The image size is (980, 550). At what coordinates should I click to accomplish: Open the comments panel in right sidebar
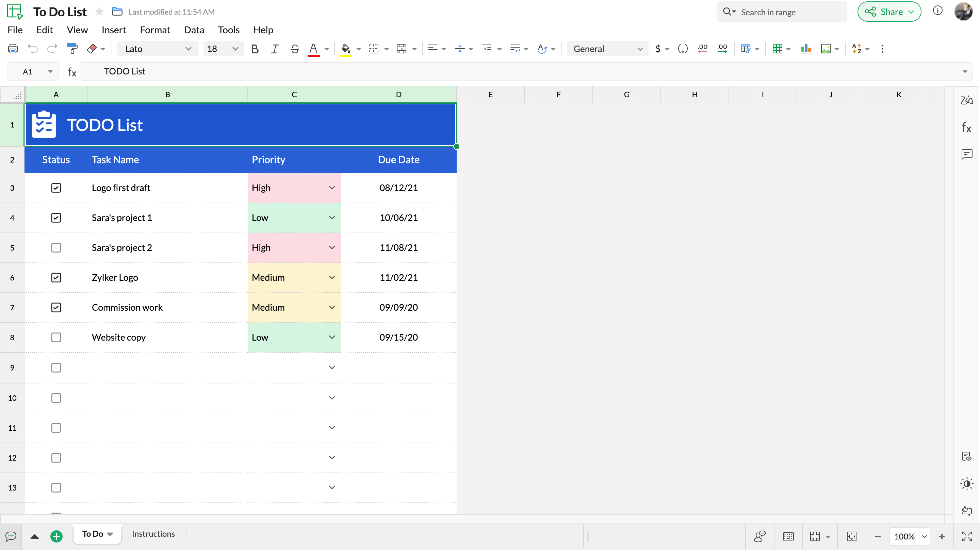[x=967, y=154]
